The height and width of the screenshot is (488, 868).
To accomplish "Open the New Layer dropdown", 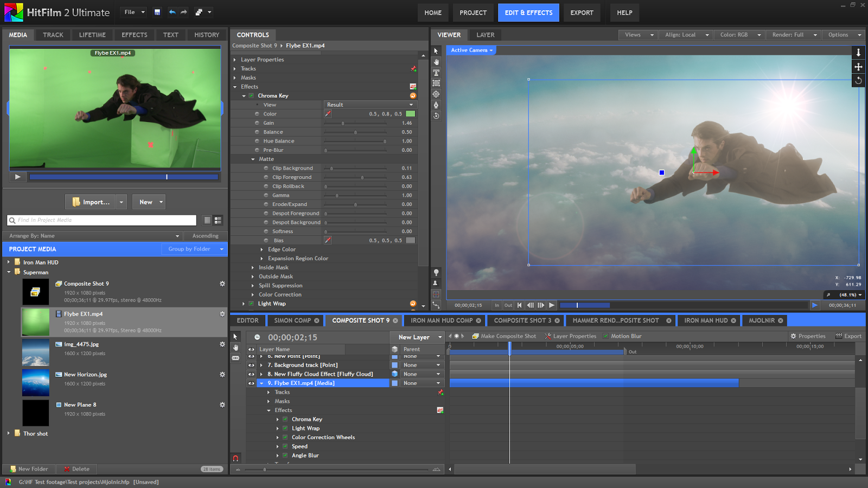I will (417, 337).
